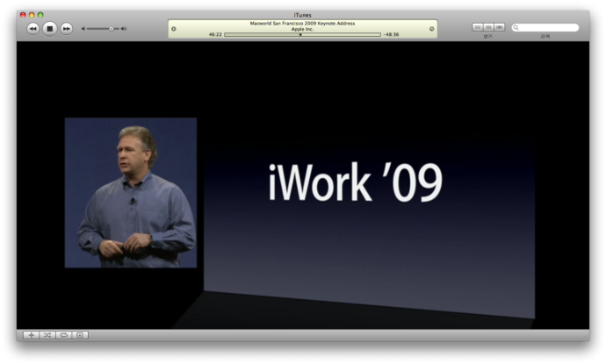606x364 pixels.
Task: Click the Apple Inc. artist line
Action: (x=302, y=29)
